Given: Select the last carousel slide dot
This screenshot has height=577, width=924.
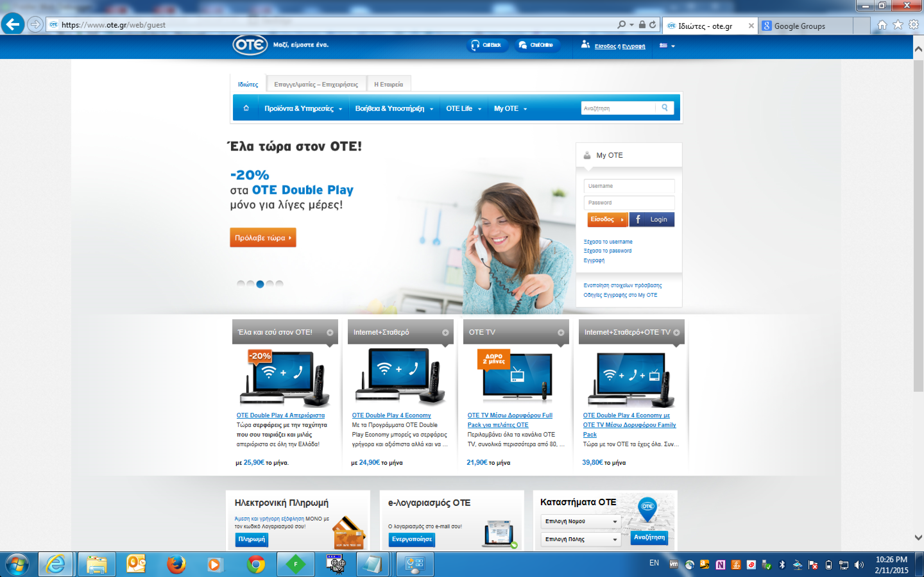Looking at the screenshot, I should 279,284.
